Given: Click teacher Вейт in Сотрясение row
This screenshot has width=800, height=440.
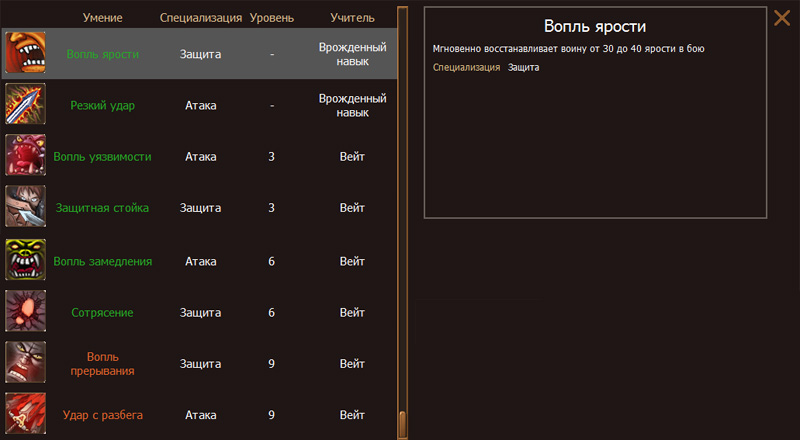Looking at the screenshot, I should tap(352, 312).
